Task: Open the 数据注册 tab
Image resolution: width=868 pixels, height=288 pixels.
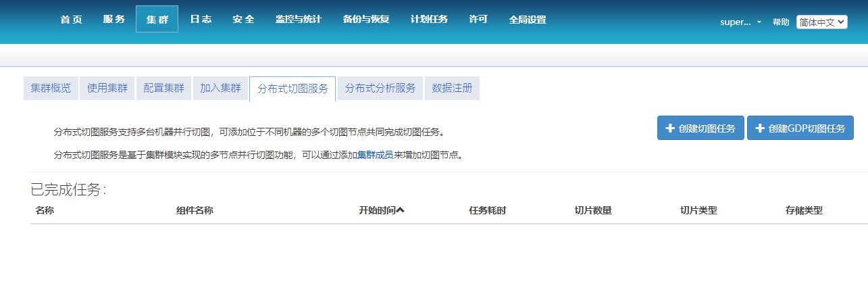Action: [452, 89]
